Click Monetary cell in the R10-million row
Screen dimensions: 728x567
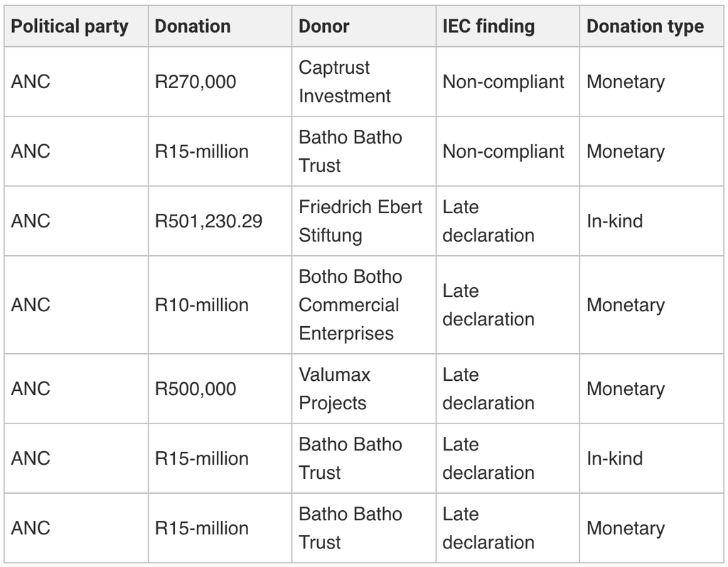pyautogui.click(x=652, y=305)
